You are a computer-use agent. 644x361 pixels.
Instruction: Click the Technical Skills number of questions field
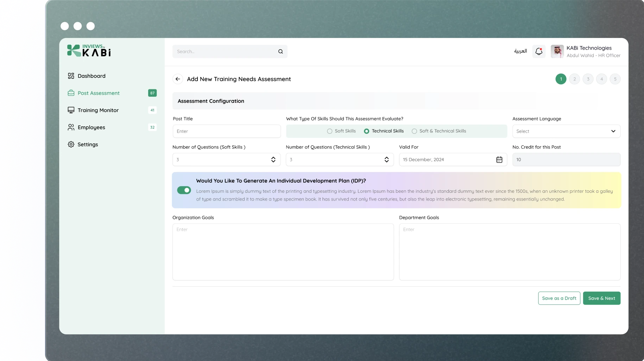pos(340,160)
